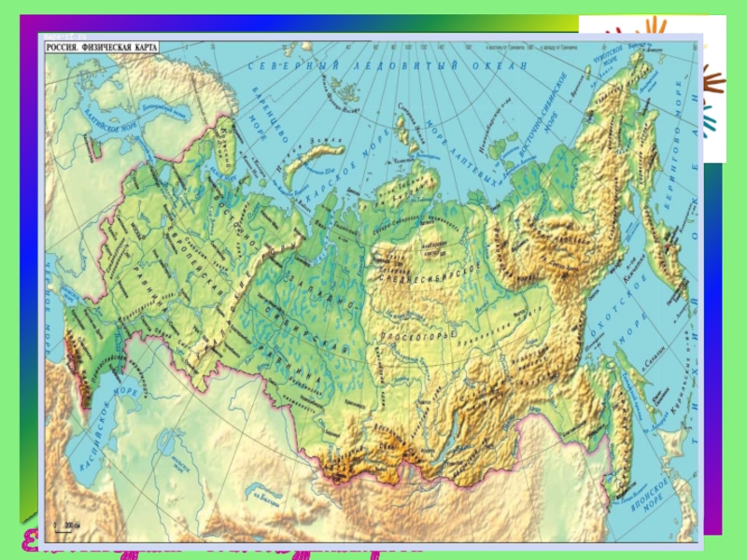Screen dimensions: 747x560
Task: Click the 'ОХОТСКОЕ МОРЕ' label
Action: pos(618,312)
